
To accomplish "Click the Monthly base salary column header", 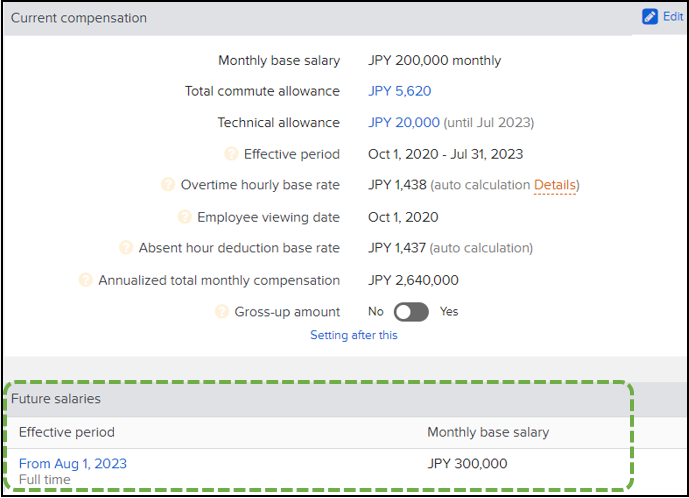I will point(488,432).
